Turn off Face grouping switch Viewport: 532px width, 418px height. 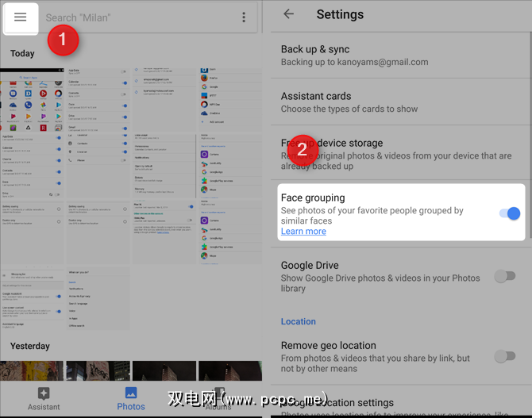point(510,213)
